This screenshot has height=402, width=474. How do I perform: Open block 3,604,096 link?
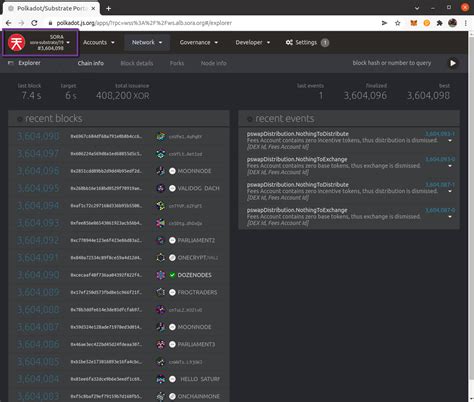coord(38,171)
